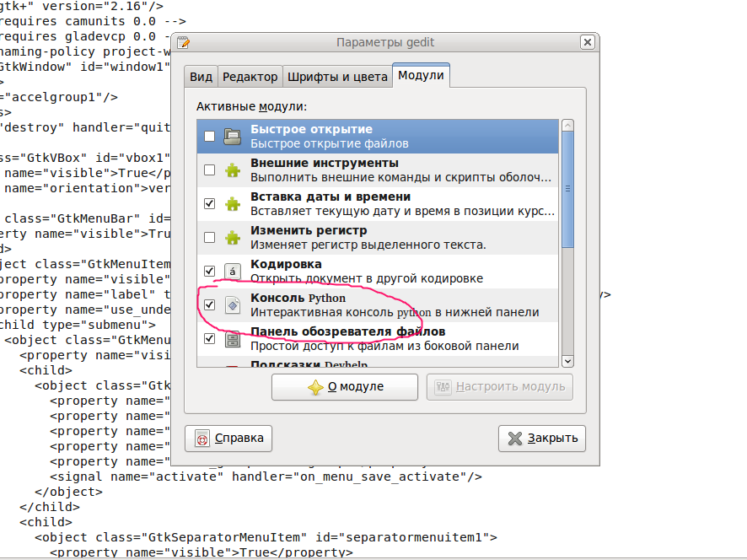
Task: Click the 'accelgroup1' line in the editor
Action: (x=59, y=97)
